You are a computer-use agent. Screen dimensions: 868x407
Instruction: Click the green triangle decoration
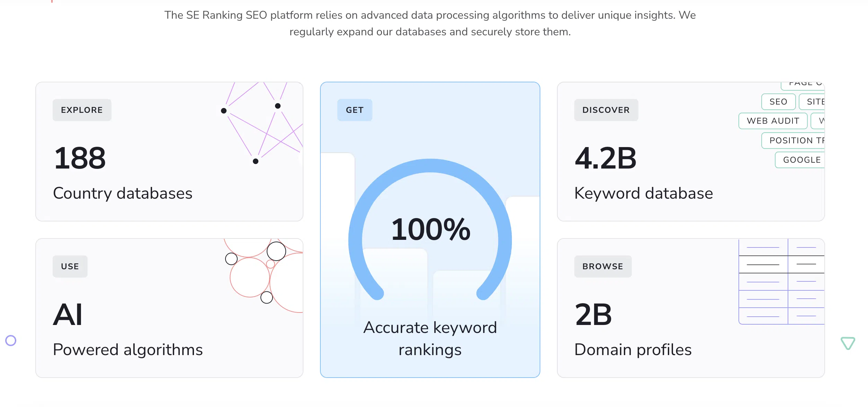[848, 343]
